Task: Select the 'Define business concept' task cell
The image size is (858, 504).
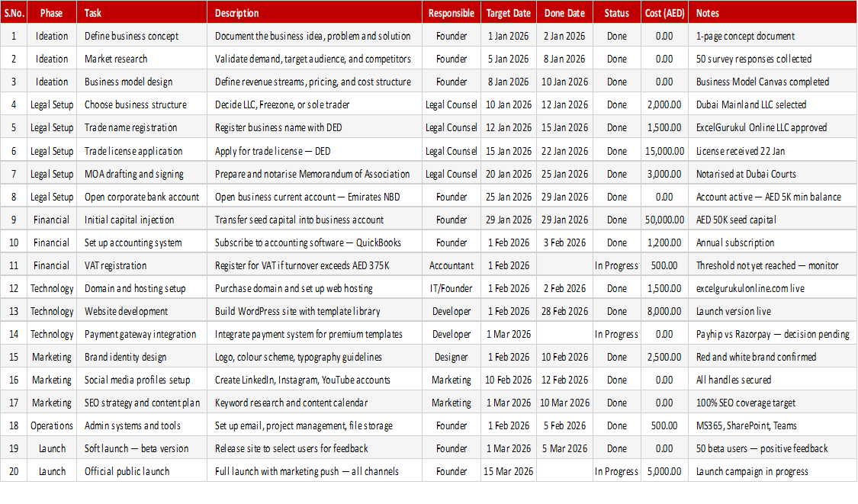Action: point(142,36)
